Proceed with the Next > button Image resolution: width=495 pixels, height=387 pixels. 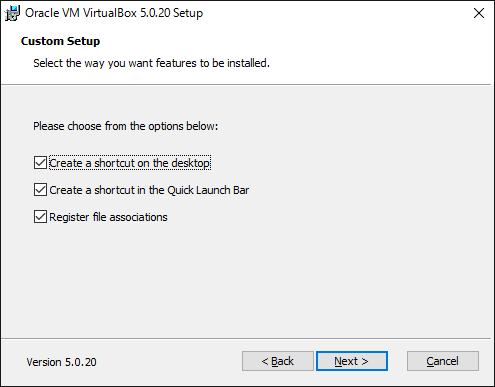point(352,361)
